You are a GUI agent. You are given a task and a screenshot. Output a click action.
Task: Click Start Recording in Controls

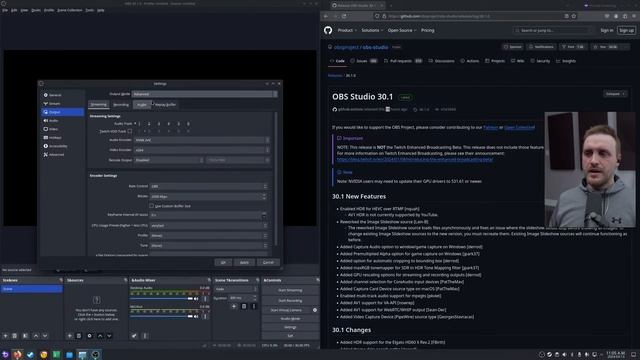pyautogui.click(x=290, y=300)
